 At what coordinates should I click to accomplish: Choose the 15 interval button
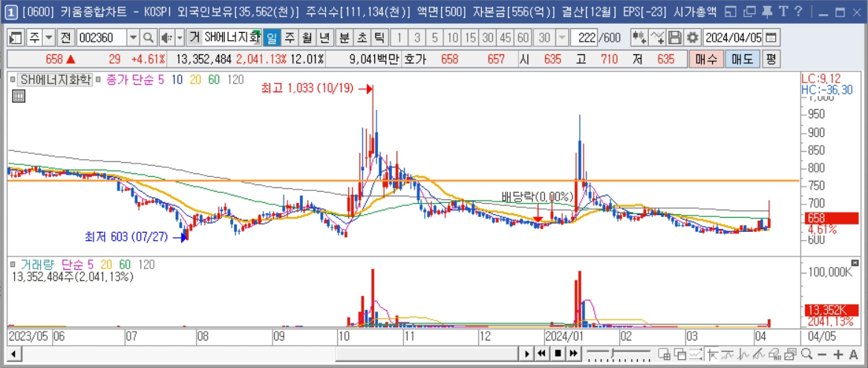click(470, 38)
